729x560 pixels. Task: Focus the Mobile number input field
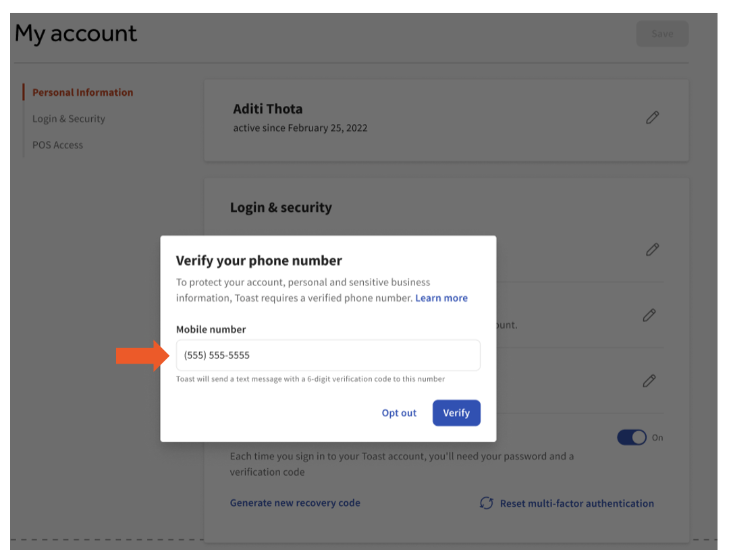tap(328, 356)
